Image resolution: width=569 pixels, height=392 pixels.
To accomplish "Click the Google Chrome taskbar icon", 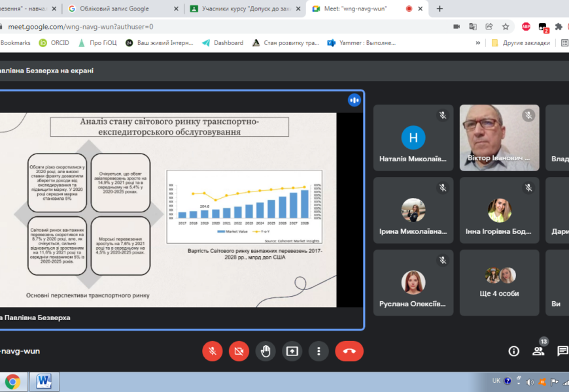I will point(13,381).
